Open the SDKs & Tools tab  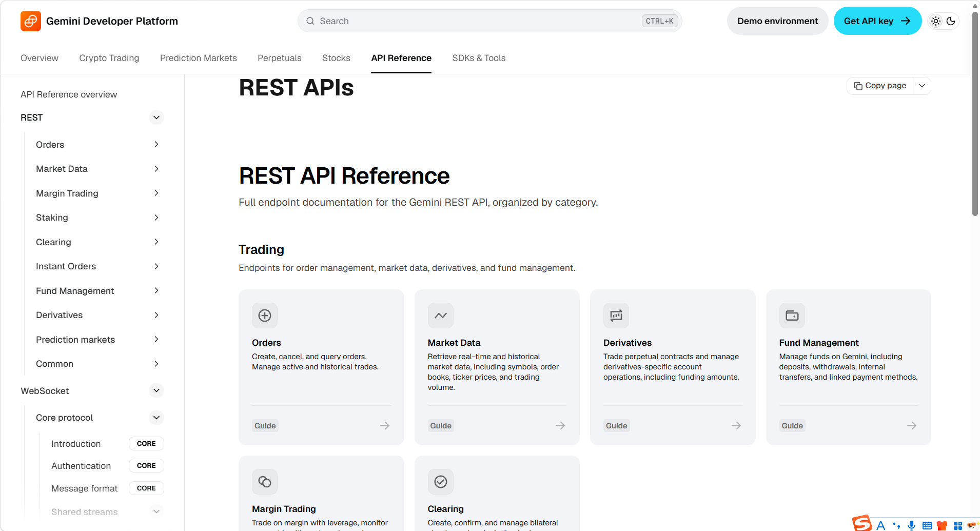pos(479,58)
